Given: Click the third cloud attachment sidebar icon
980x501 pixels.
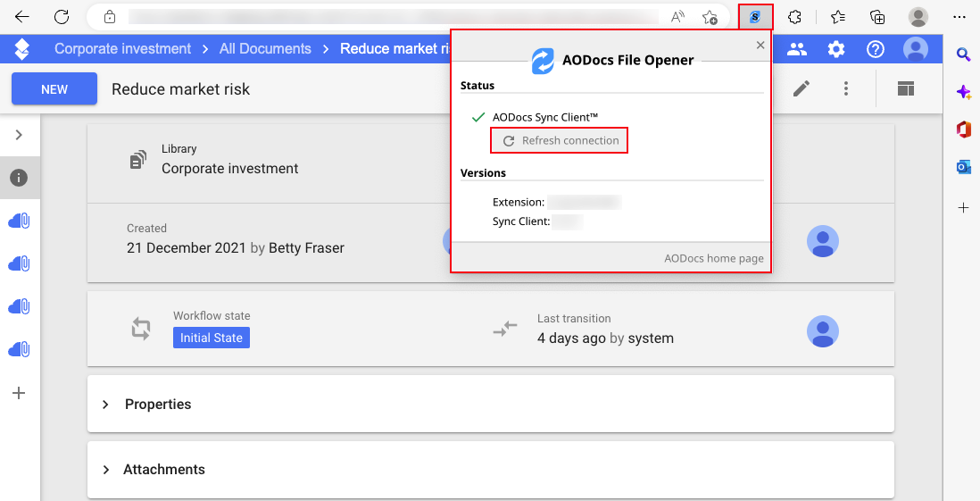Looking at the screenshot, I should 20,306.
